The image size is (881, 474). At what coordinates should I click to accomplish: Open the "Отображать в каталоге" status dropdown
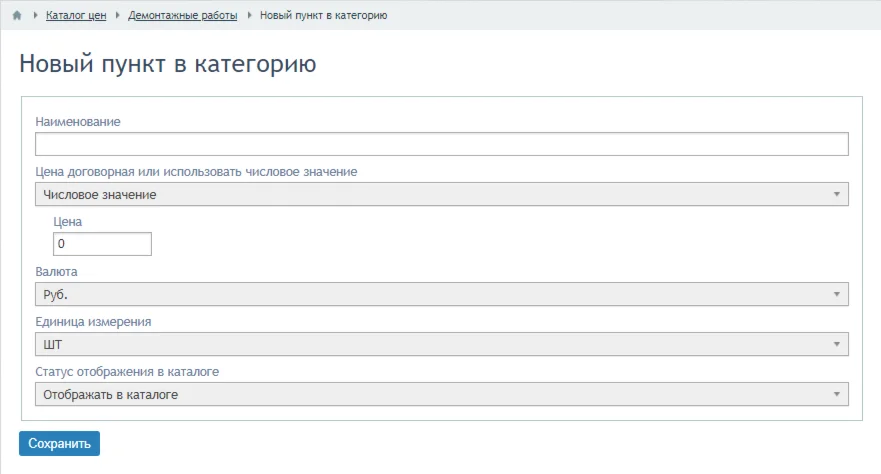(x=441, y=395)
